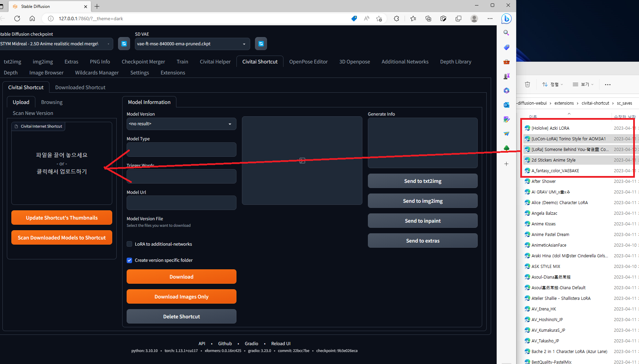Expand the SD VAE dropdown
Image resolution: width=639 pixels, height=364 pixels.
pos(192,44)
